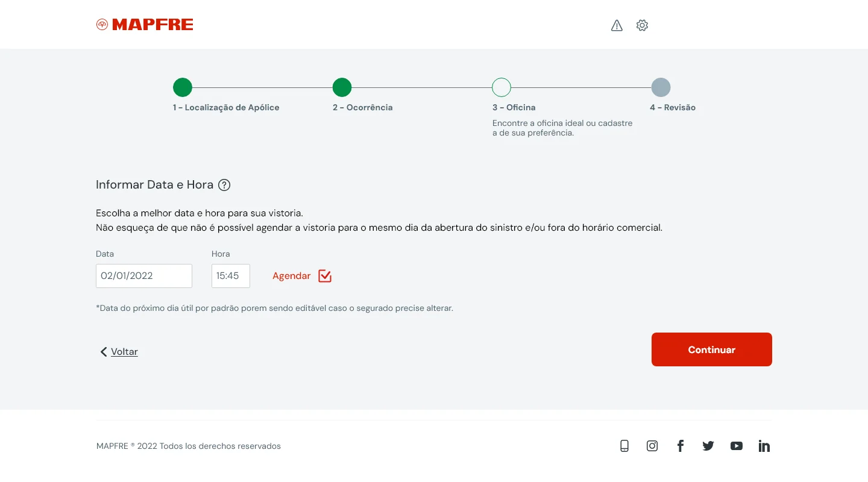Click the '1 - Localização de Apólice' label
The image size is (868, 482).
pos(226,107)
